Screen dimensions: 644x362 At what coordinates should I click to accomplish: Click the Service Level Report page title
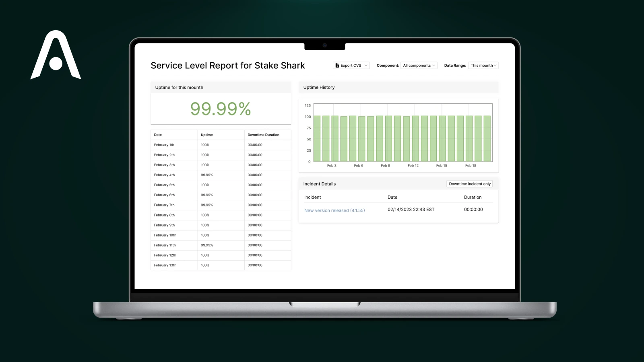pos(228,65)
